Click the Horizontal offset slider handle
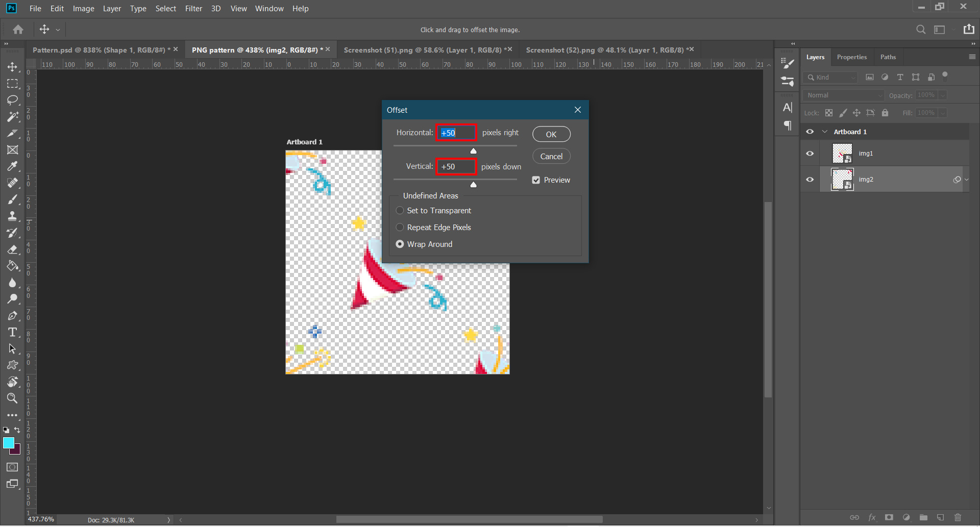The width and height of the screenshot is (980, 527). [x=473, y=151]
